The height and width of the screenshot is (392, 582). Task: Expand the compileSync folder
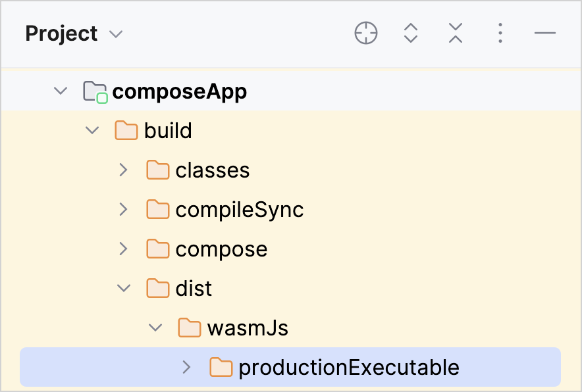point(124,209)
